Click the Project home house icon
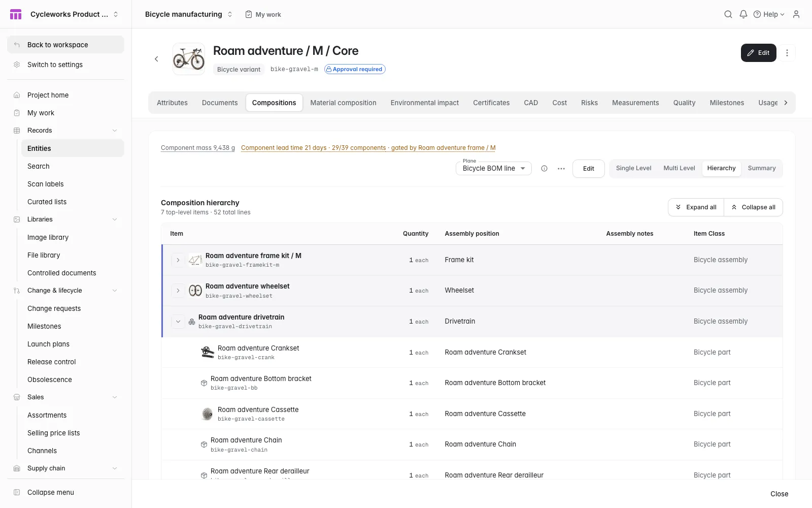812x508 pixels. tap(17, 95)
